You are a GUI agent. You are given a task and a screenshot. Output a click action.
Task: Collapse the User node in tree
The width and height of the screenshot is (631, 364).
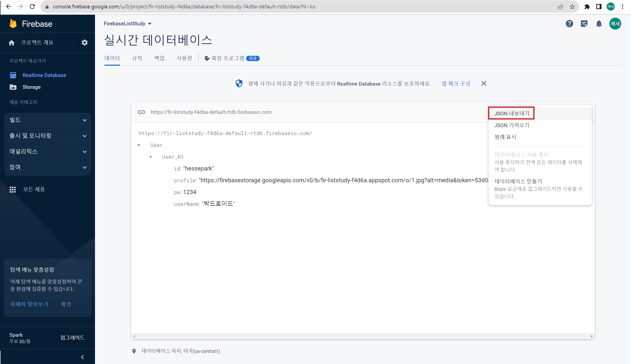tap(139, 145)
